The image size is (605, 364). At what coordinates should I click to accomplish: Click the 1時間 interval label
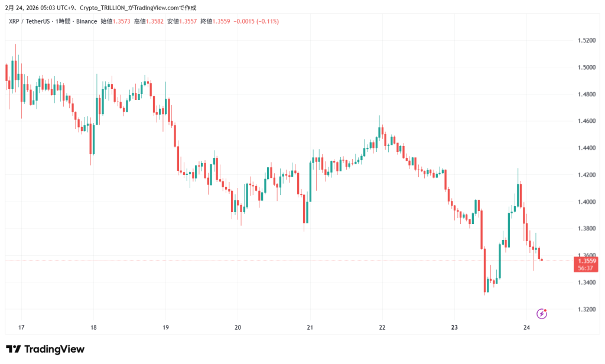tap(63, 21)
